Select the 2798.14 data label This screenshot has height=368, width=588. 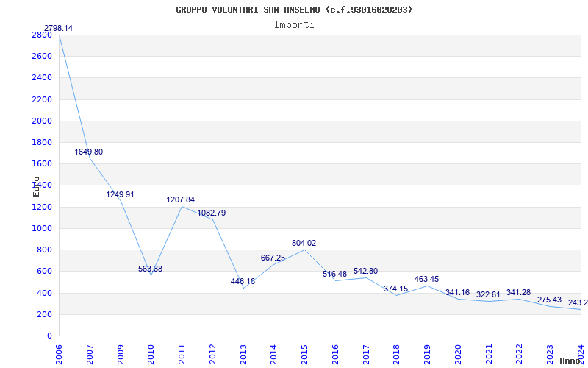[x=59, y=28]
